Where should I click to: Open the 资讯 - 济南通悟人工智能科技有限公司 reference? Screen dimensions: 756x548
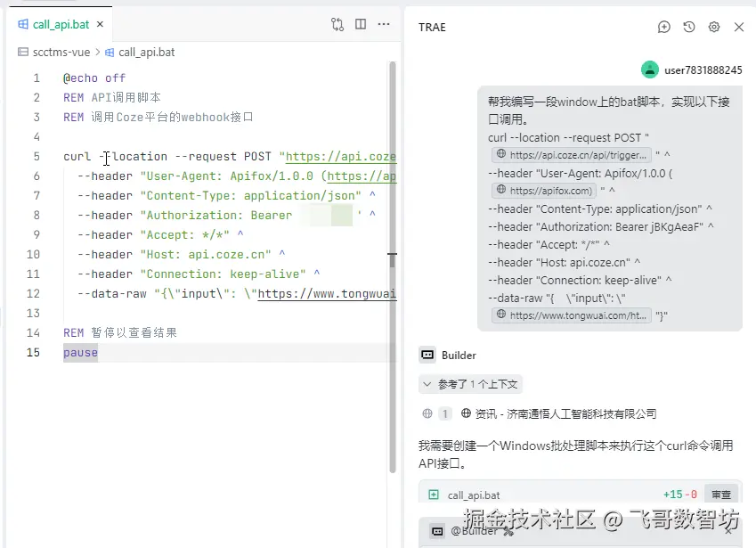[x=559, y=413]
